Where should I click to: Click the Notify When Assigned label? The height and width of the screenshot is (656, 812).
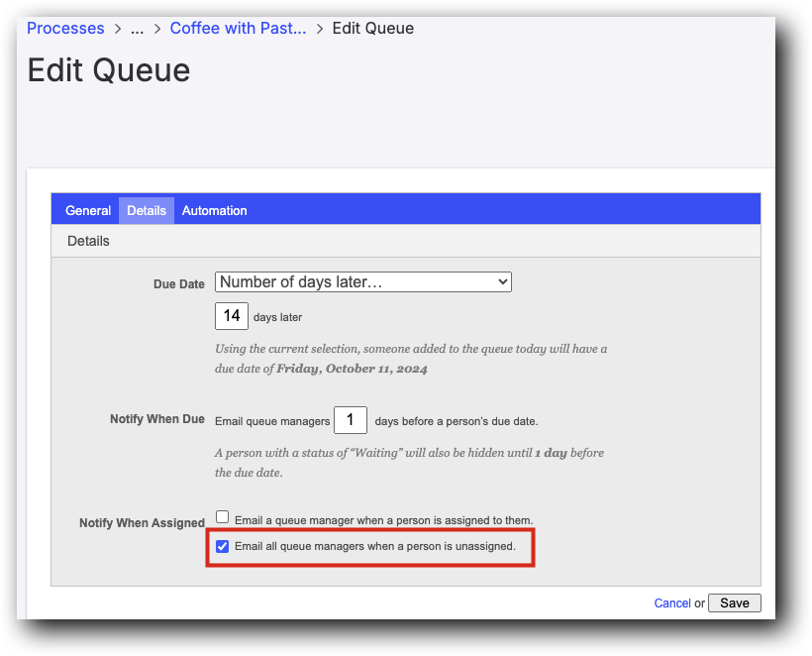click(142, 522)
